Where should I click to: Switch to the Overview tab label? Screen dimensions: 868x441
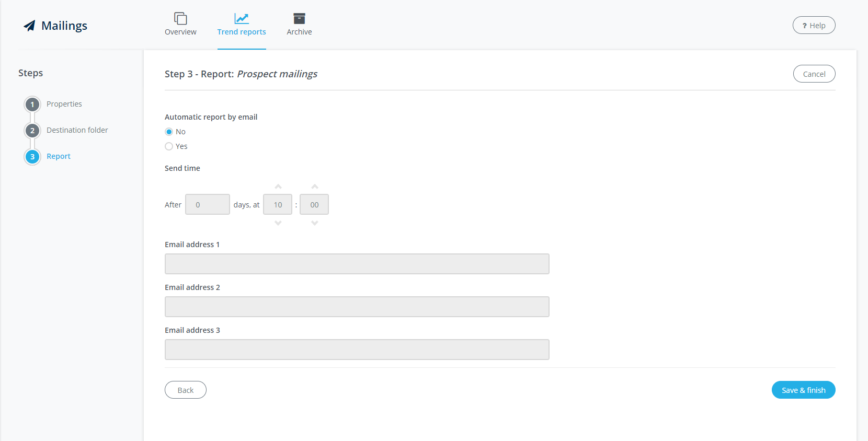[180, 32]
